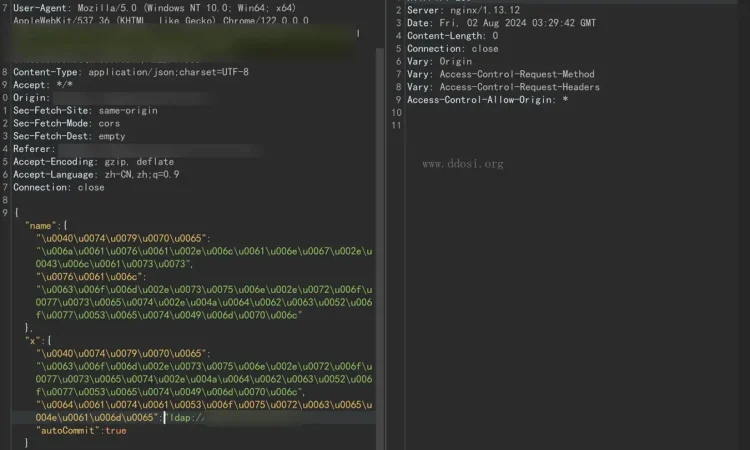Click 'Sec-Fetch-Dest: empty' header

click(x=69, y=137)
